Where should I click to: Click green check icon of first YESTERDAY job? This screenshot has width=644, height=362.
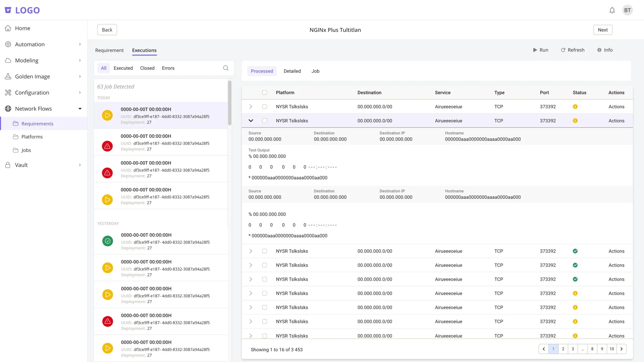tap(108, 241)
